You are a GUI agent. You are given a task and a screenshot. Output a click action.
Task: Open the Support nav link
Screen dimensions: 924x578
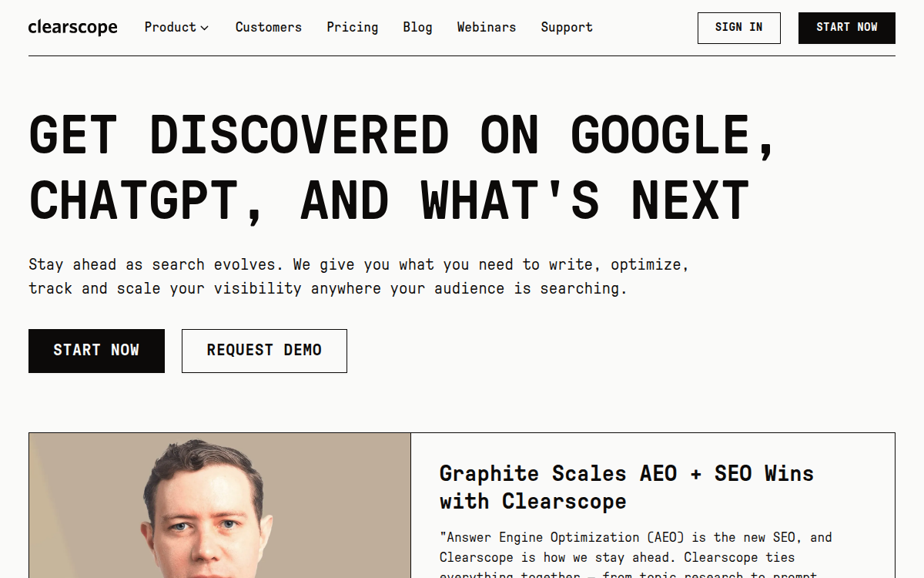[x=567, y=28]
